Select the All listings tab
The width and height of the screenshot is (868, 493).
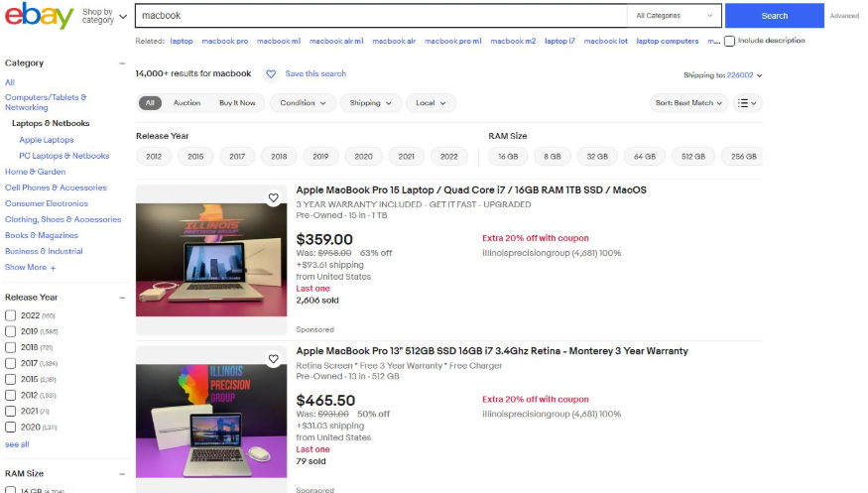(x=150, y=103)
